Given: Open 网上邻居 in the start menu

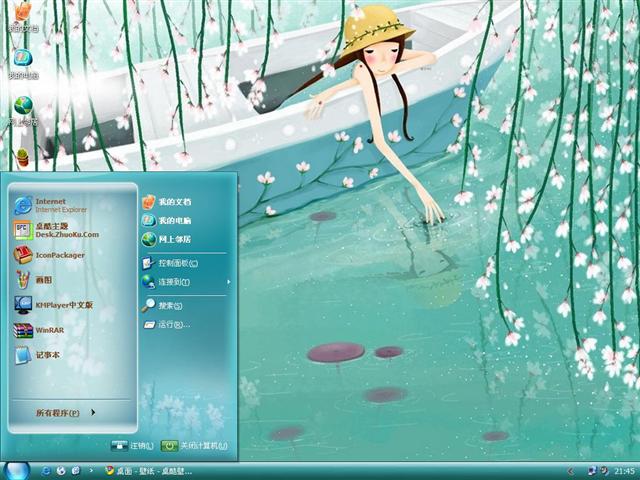Looking at the screenshot, I should click(167, 239).
